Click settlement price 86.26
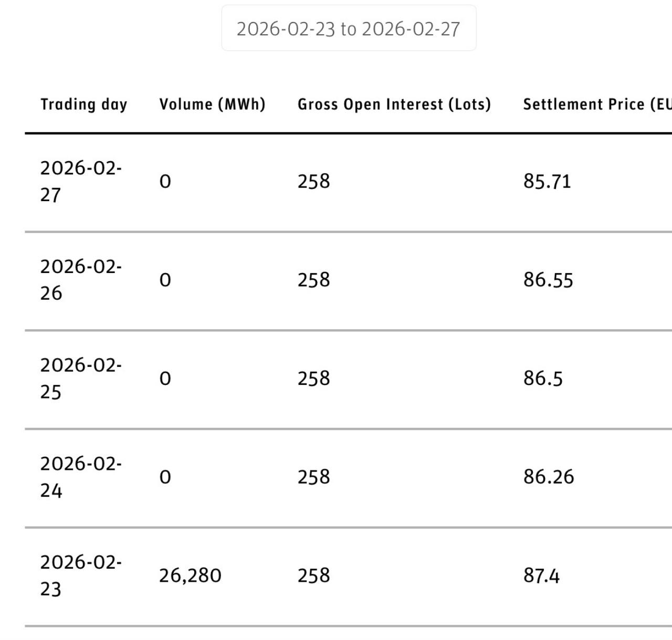 [549, 477]
